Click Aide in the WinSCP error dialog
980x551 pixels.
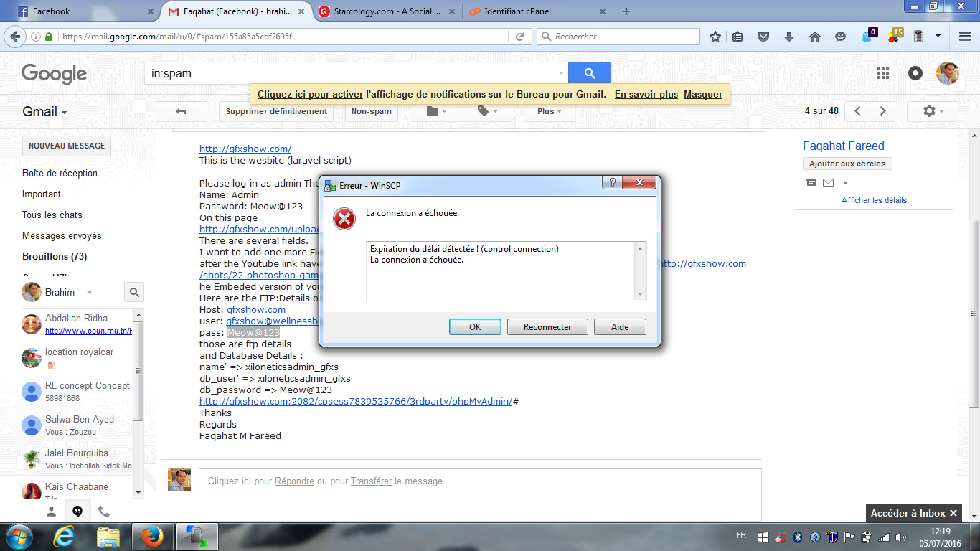click(x=620, y=327)
